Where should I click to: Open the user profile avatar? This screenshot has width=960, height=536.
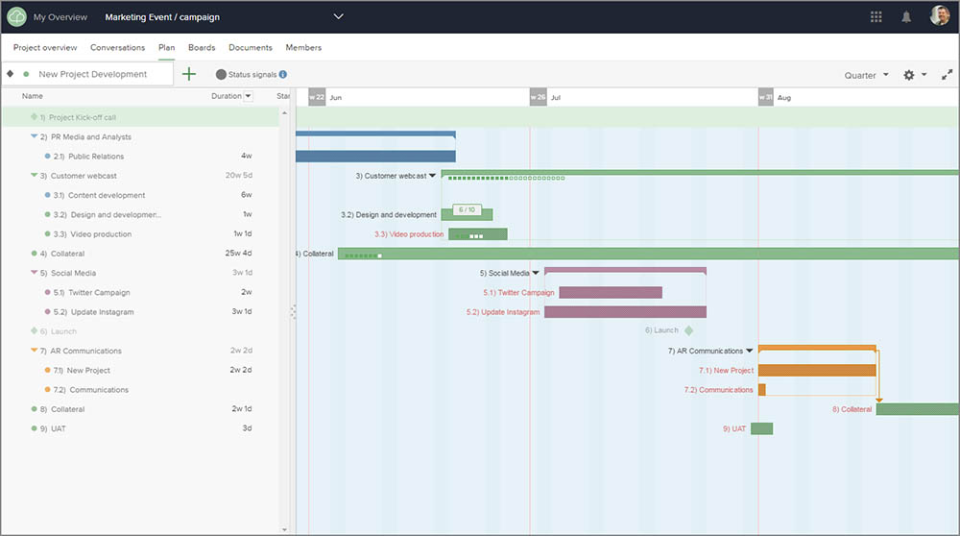coord(939,16)
